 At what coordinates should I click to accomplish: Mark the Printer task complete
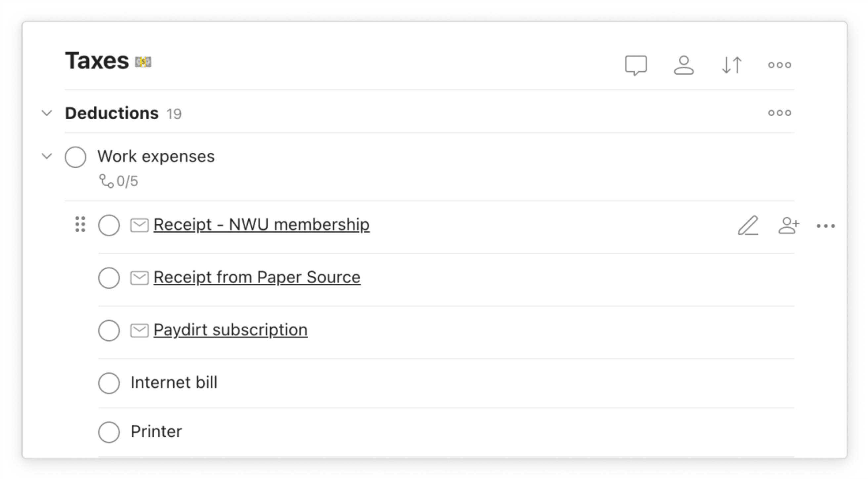pos(109,432)
